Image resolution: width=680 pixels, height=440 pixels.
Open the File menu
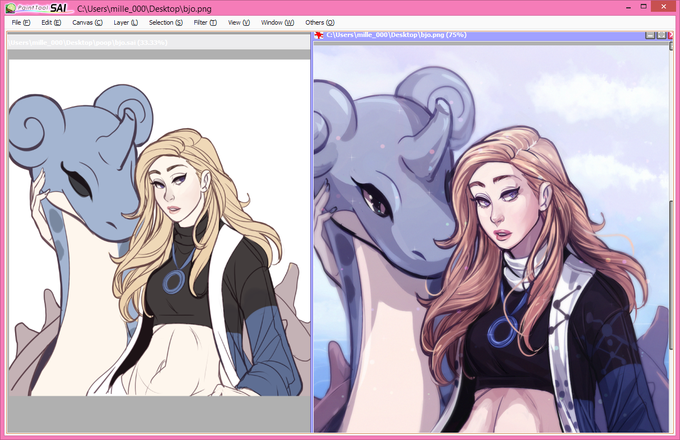point(20,23)
